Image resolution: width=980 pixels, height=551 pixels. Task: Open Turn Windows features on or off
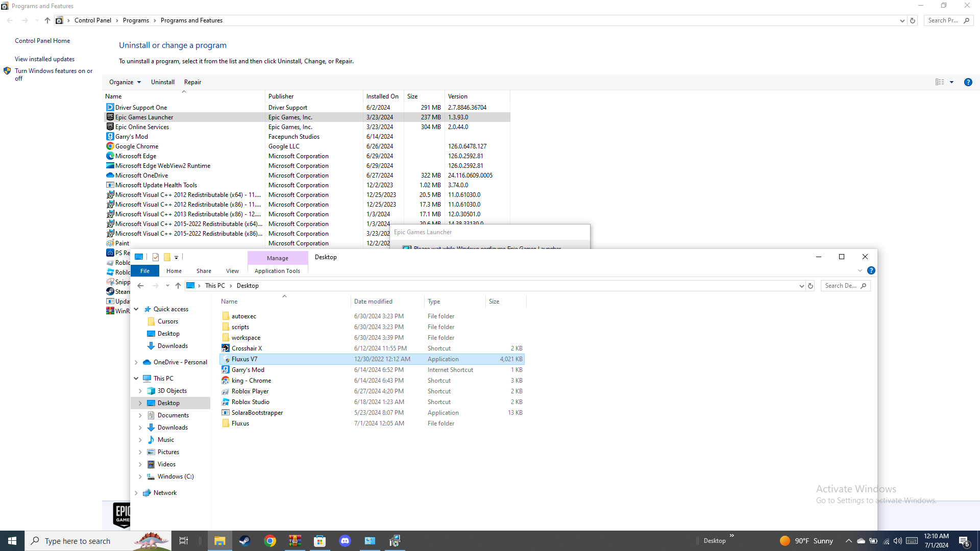[54, 74]
